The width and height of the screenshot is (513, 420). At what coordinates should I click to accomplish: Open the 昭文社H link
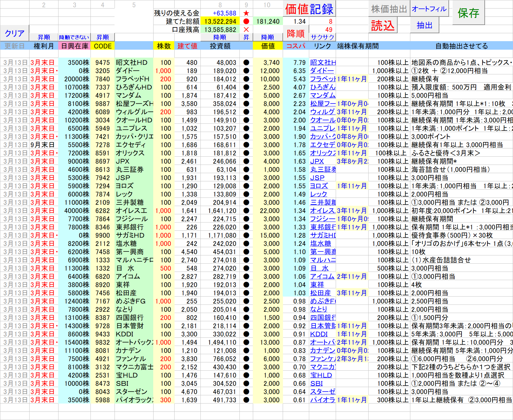pyautogui.click(x=323, y=62)
